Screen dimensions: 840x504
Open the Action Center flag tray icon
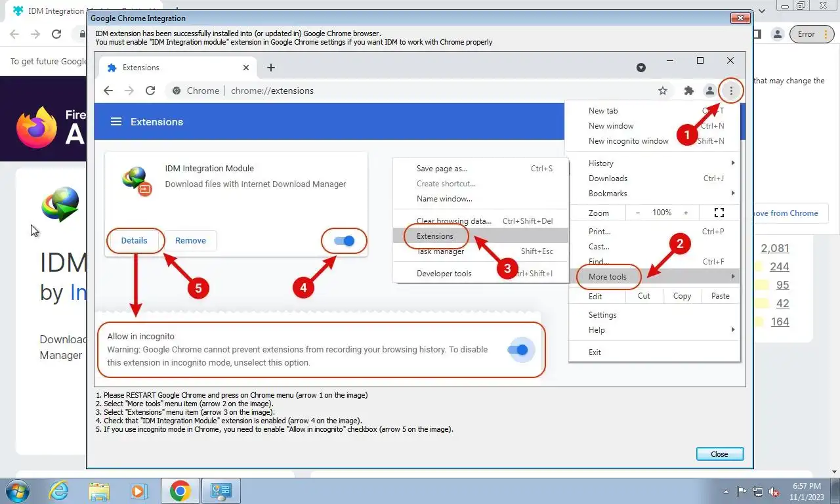pos(742,492)
